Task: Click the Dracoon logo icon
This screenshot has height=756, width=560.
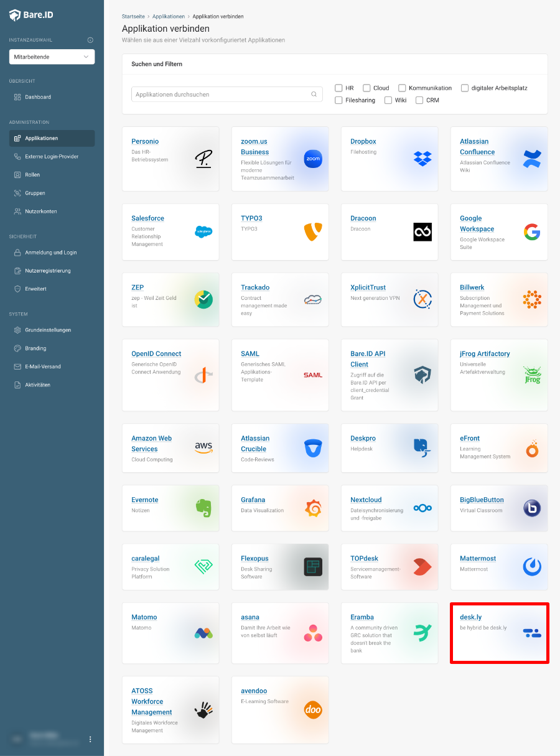Action: [422, 232]
